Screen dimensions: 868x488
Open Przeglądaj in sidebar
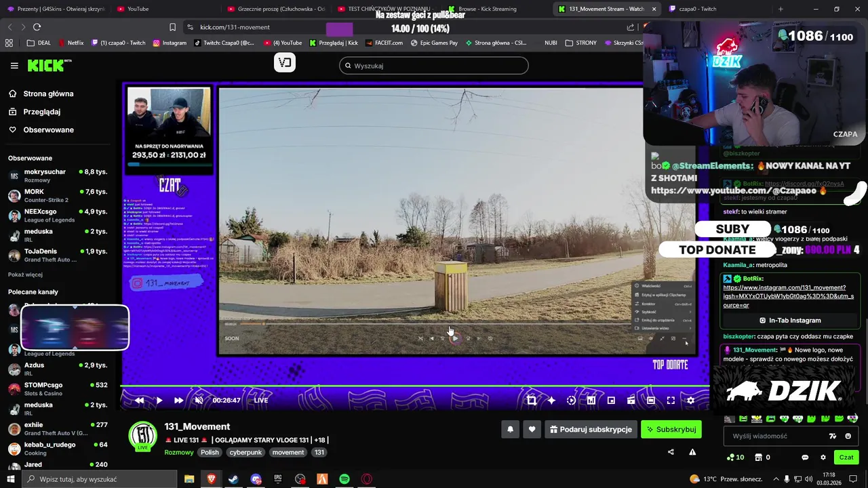click(x=35, y=112)
